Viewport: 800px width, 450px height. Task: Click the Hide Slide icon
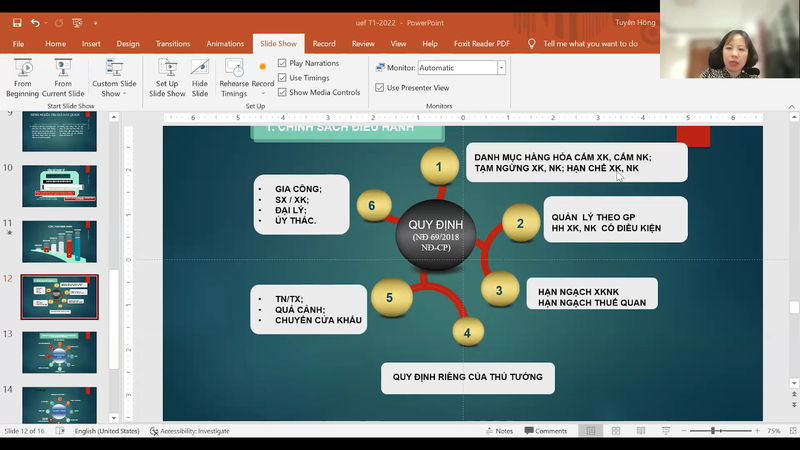(200, 75)
